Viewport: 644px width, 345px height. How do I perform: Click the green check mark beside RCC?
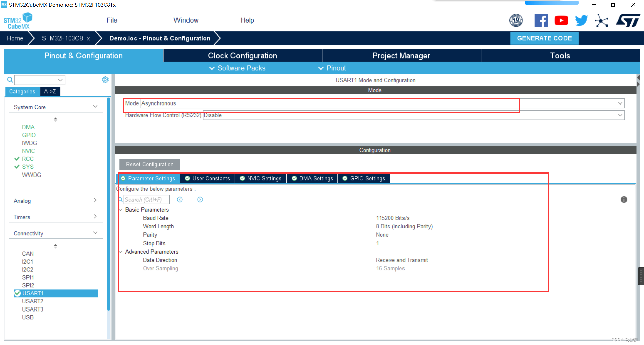tap(17, 159)
